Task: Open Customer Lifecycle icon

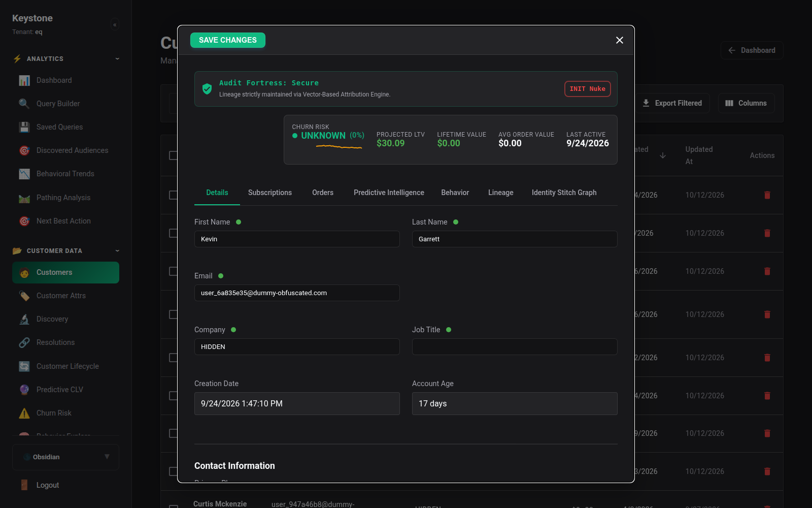Action: (24, 366)
